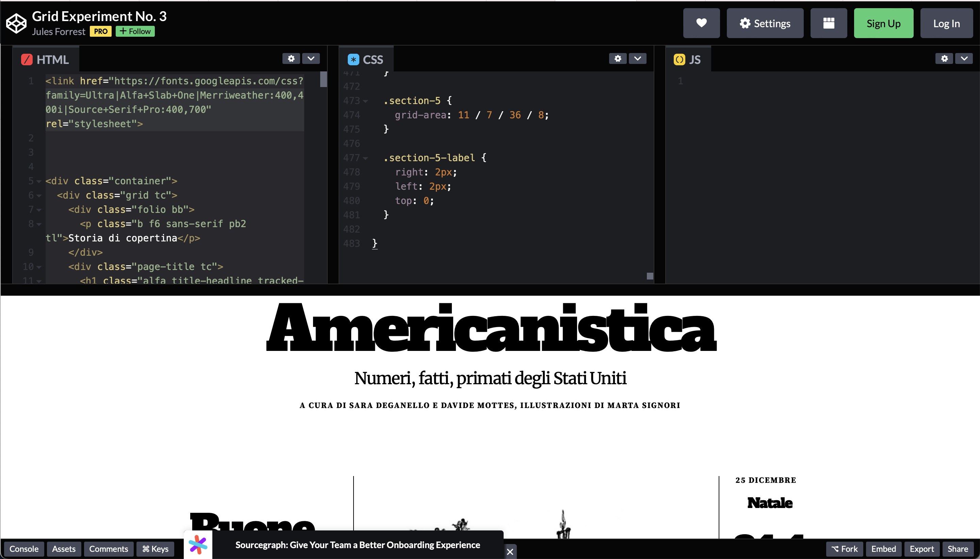The width and height of the screenshot is (980, 559).
Task: Click the Log In button
Action: click(x=946, y=23)
